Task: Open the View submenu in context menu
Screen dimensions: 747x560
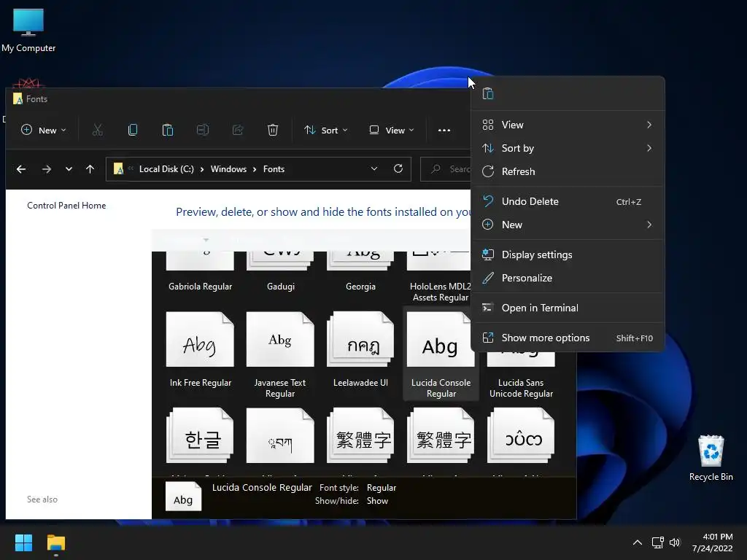Action: (568, 125)
